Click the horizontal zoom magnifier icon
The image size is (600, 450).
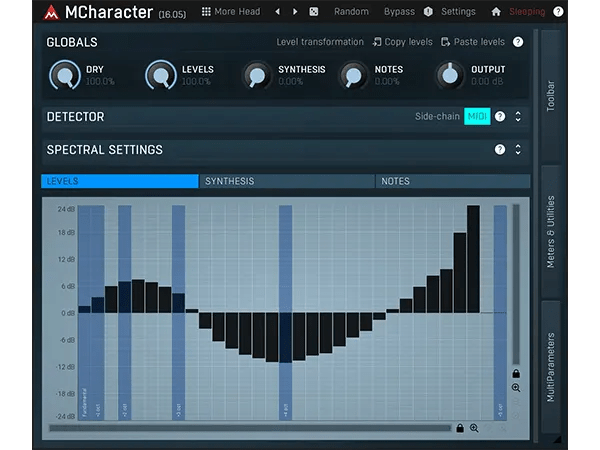pyautogui.click(x=474, y=428)
